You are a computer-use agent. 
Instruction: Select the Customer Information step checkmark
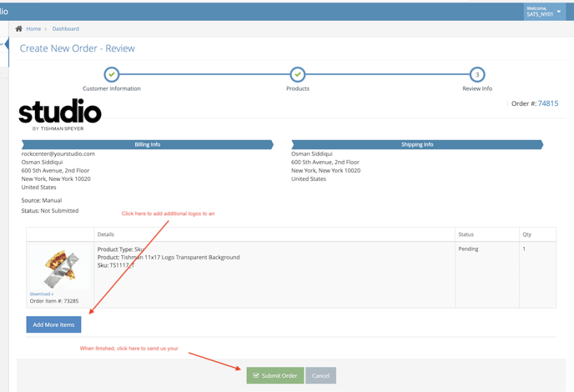pos(112,74)
